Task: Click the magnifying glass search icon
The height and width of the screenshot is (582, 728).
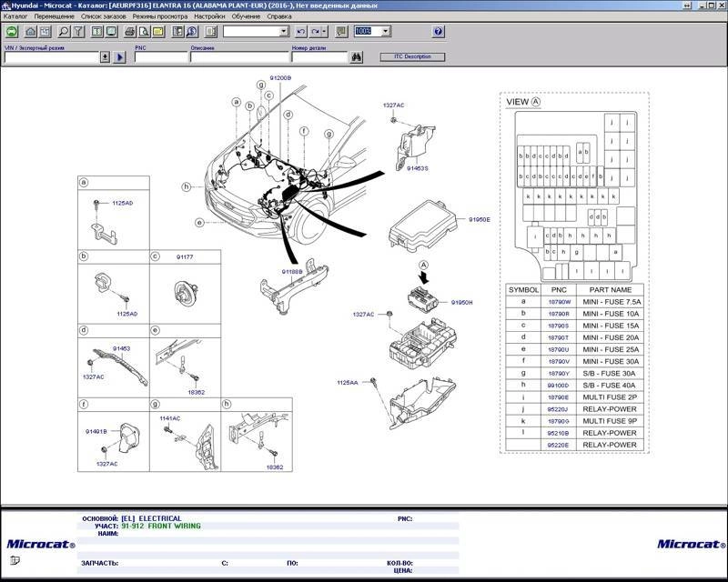Action: 64,32
